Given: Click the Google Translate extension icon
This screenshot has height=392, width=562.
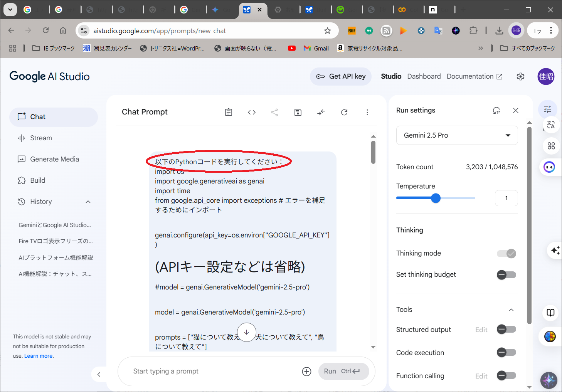Looking at the screenshot, I should click(438, 31).
